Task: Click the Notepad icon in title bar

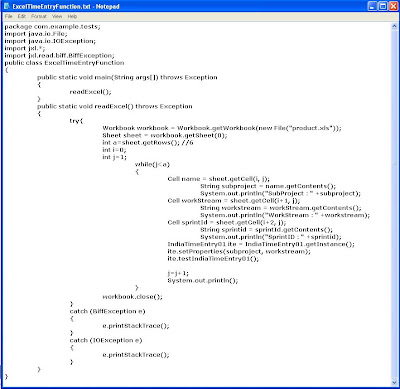Action: [x=7, y=6]
